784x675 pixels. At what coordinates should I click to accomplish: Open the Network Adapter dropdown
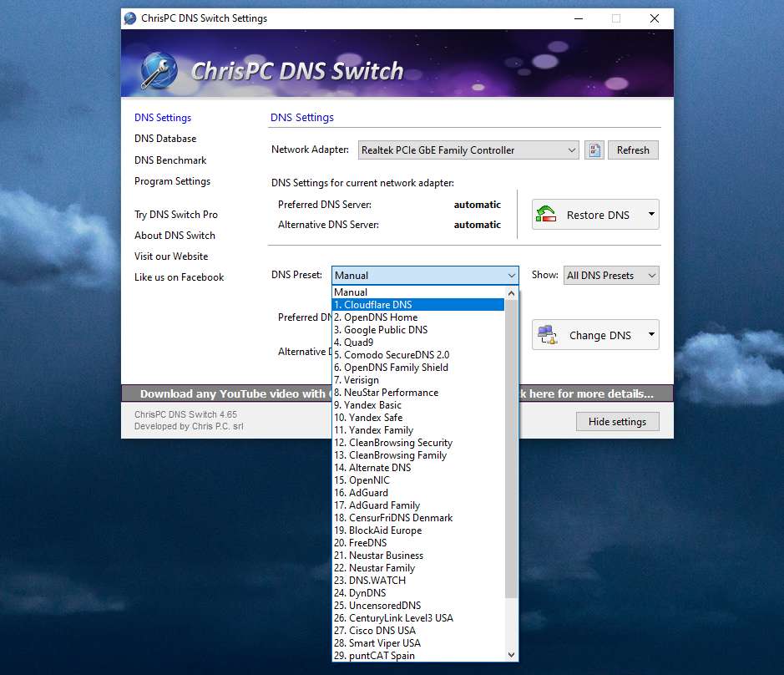(468, 150)
